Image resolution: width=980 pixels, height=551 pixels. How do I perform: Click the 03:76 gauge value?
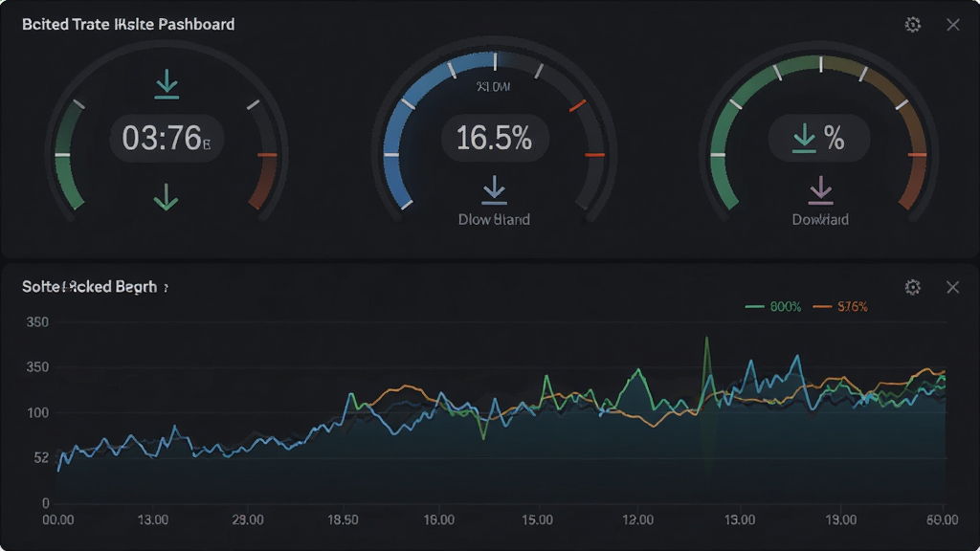pos(167,138)
